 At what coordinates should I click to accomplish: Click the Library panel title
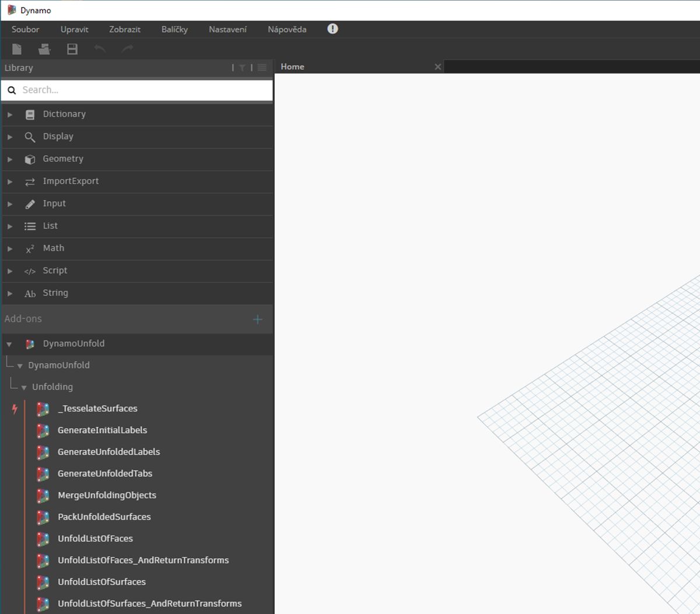point(19,68)
